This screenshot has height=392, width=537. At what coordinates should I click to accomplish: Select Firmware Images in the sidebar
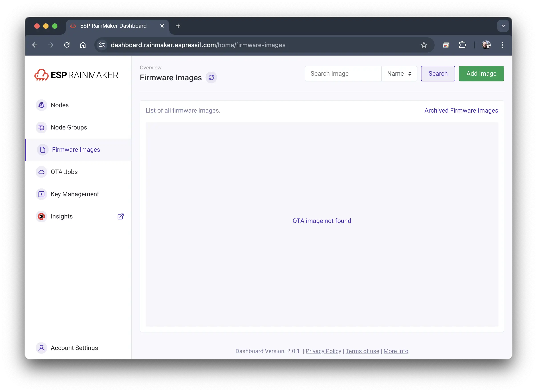coord(76,150)
